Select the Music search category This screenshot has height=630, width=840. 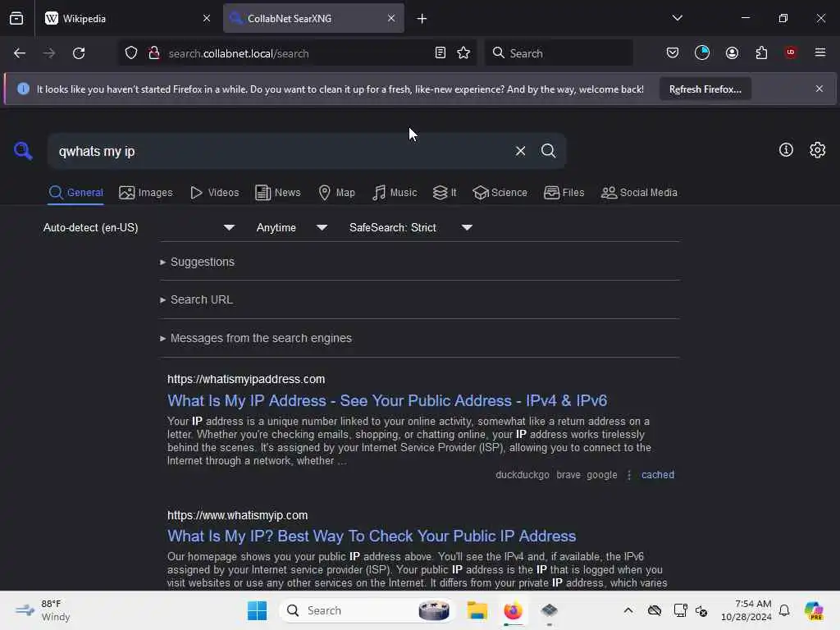click(x=395, y=192)
